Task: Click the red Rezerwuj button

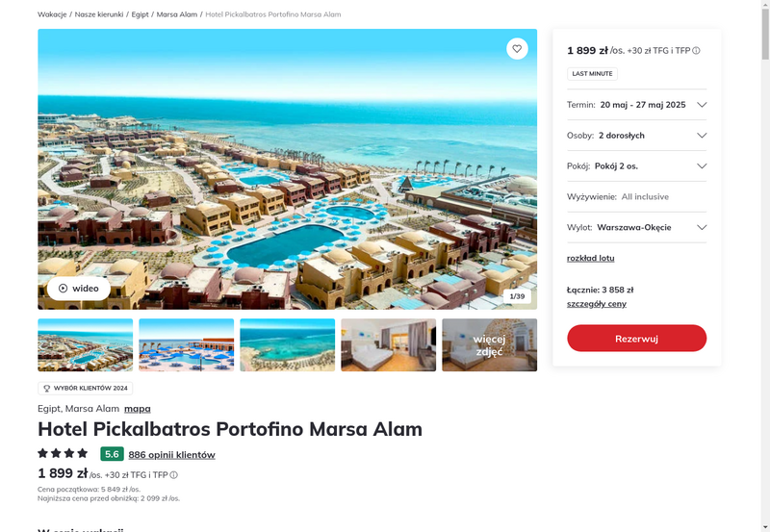Action: tap(636, 338)
